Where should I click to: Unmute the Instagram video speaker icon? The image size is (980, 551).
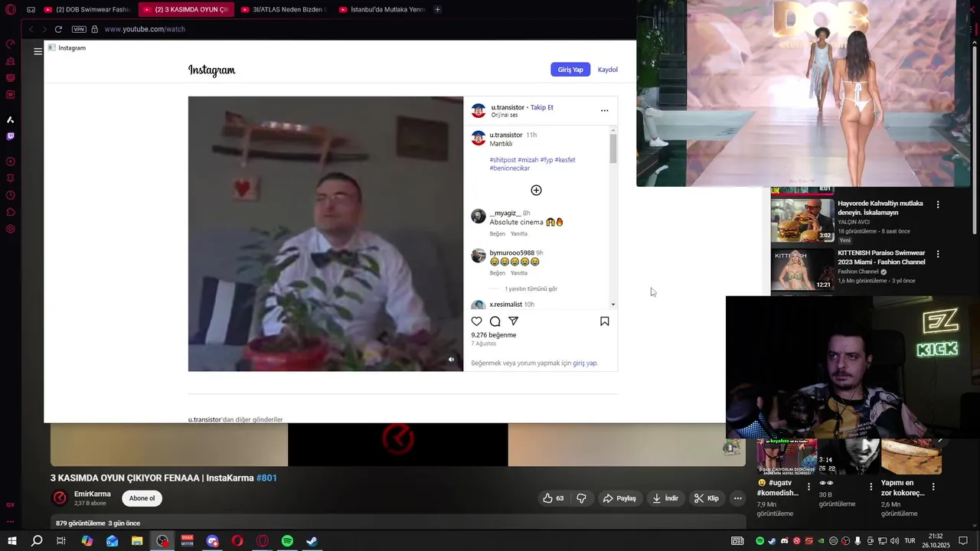click(451, 360)
